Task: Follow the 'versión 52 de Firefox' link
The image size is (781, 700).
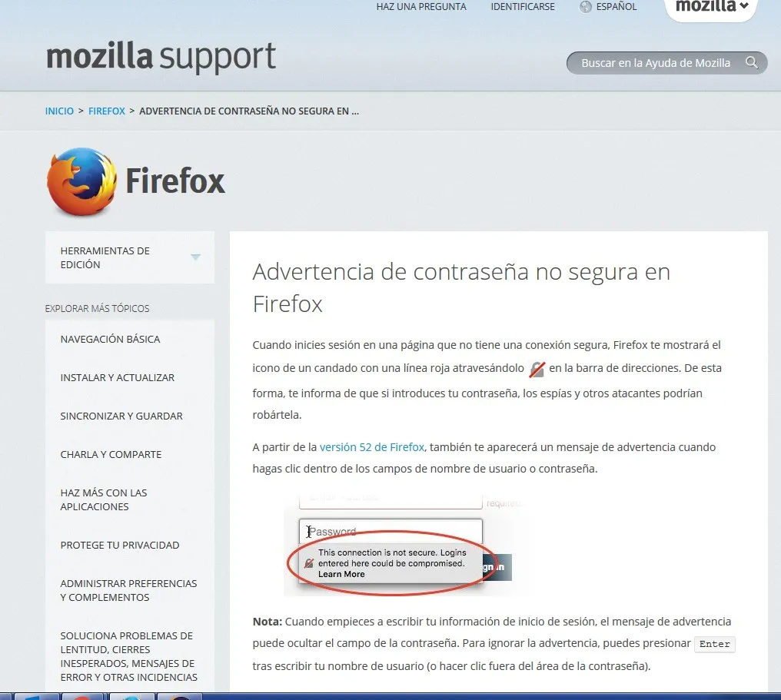Action: click(x=371, y=447)
